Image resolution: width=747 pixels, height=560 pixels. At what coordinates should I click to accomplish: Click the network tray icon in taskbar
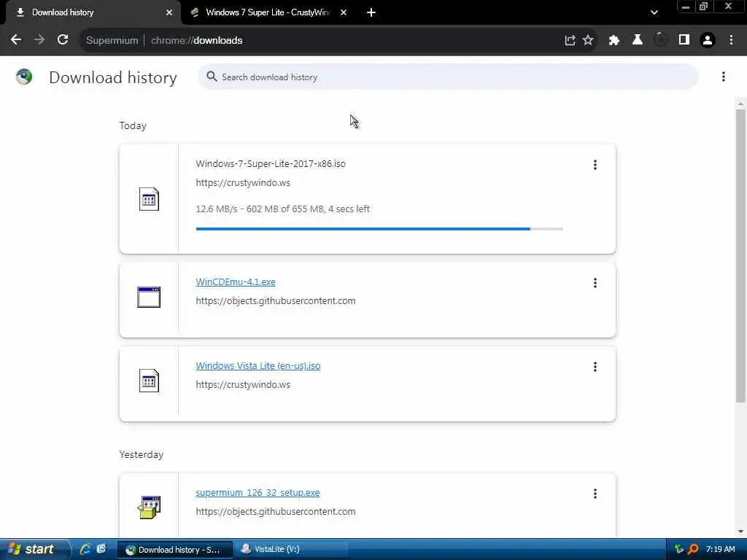point(679,549)
